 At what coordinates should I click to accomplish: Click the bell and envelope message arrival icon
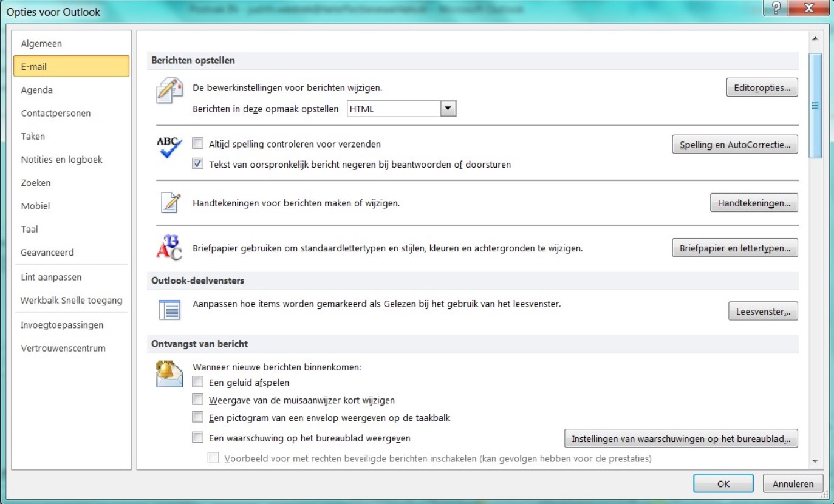pyautogui.click(x=169, y=374)
